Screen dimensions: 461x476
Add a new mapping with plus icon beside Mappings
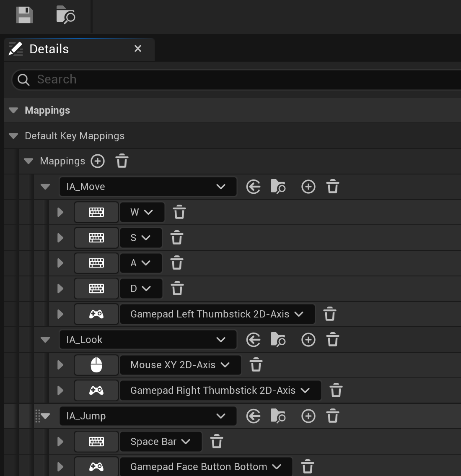coord(98,161)
